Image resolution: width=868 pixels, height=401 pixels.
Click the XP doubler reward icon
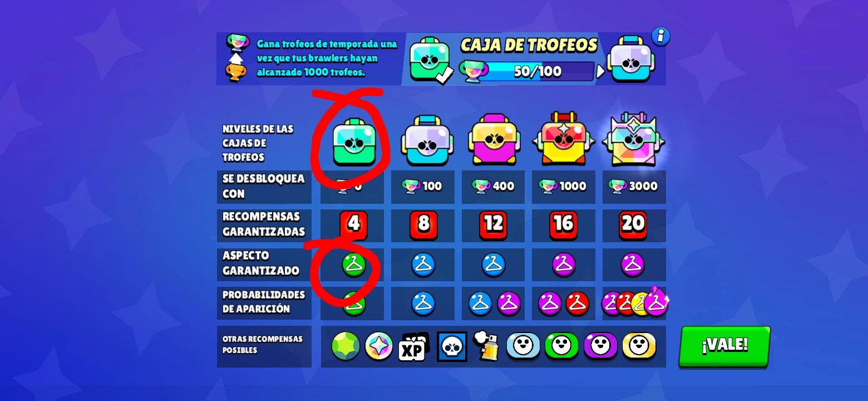pos(413,347)
